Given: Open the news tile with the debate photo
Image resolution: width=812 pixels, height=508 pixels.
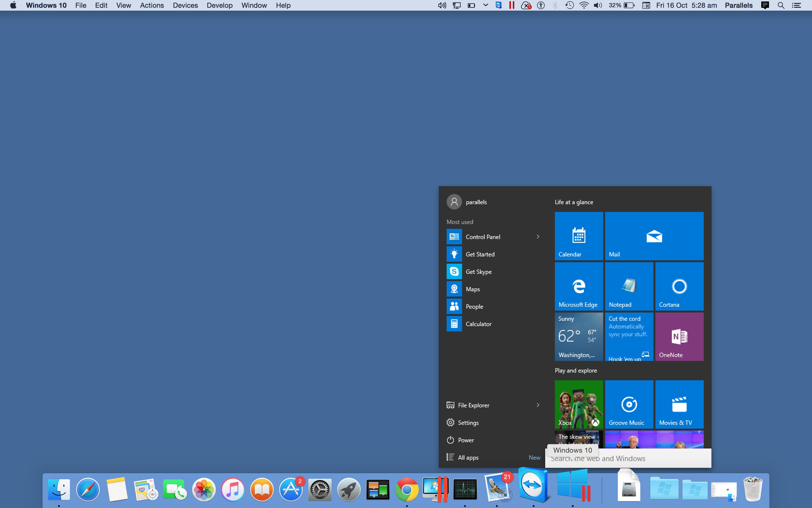Looking at the screenshot, I should point(654,440).
